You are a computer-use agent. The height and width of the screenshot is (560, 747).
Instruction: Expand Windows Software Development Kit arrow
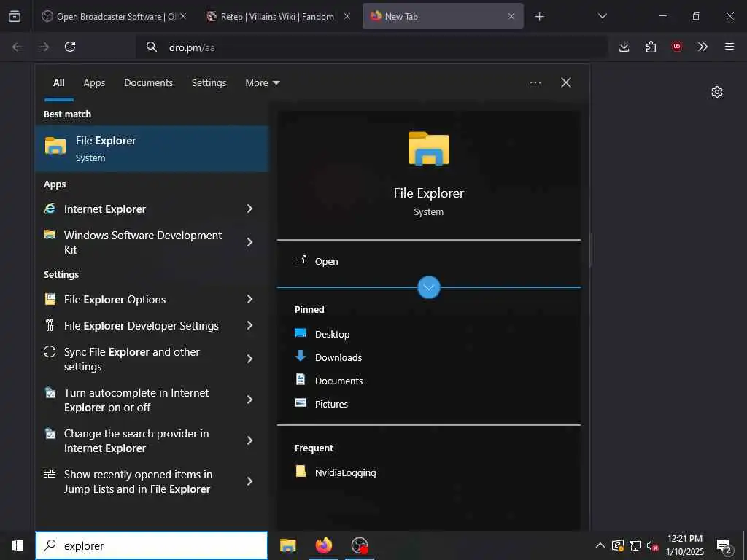[x=249, y=242]
